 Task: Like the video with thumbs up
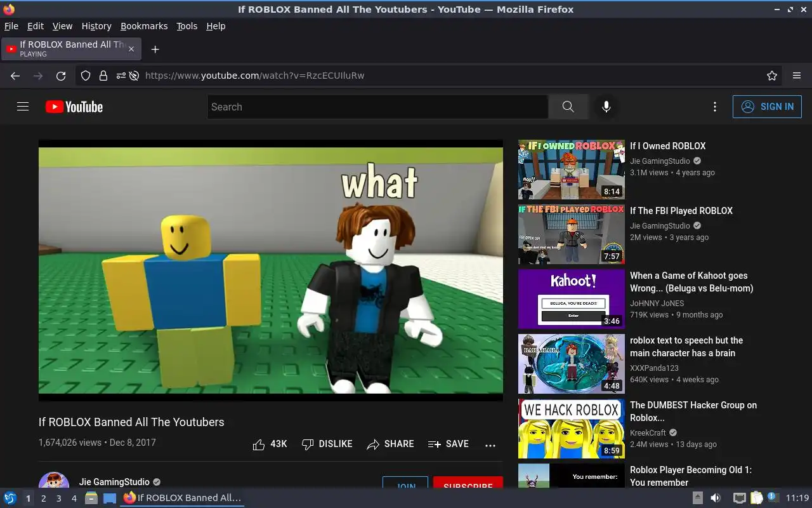[x=270, y=444]
